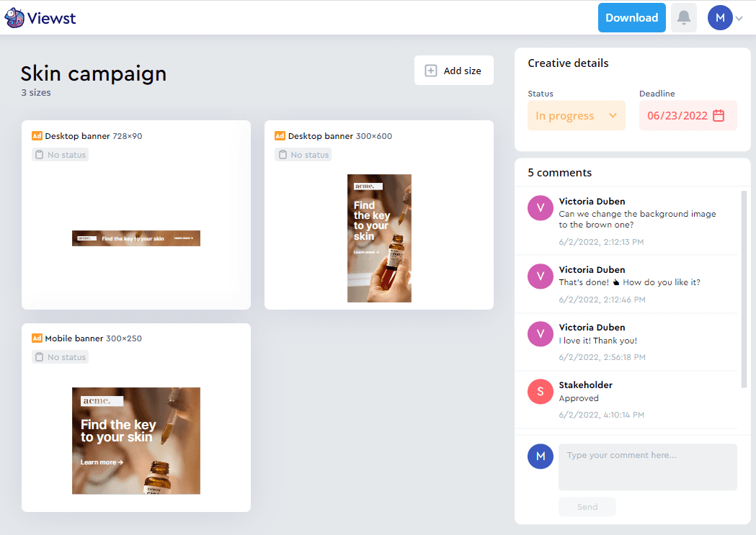The image size is (756, 535).
Task: Open the deadline date field 06/23/2022
Action: click(x=688, y=116)
